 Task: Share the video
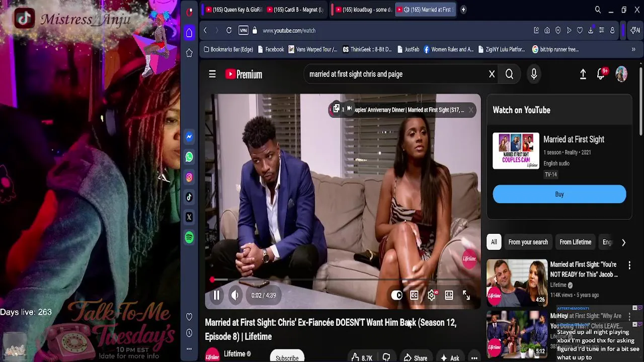click(x=416, y=358)
